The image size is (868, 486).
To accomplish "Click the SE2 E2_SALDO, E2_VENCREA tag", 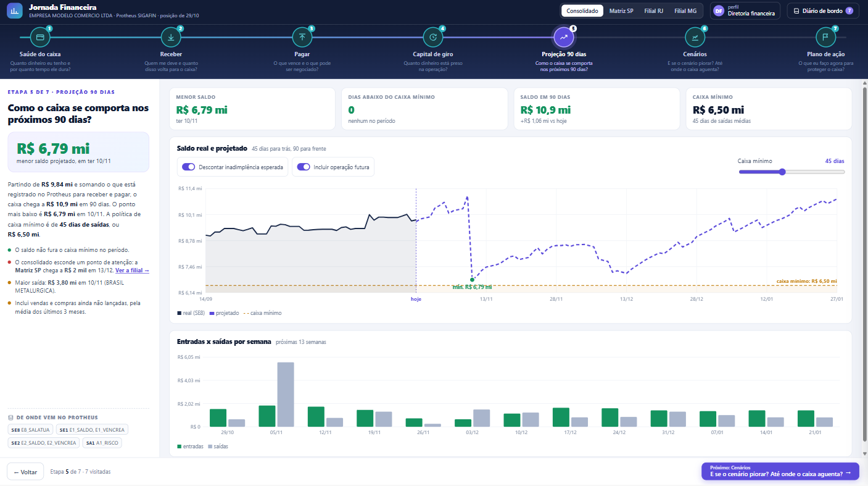I will (x=44, y=443).
